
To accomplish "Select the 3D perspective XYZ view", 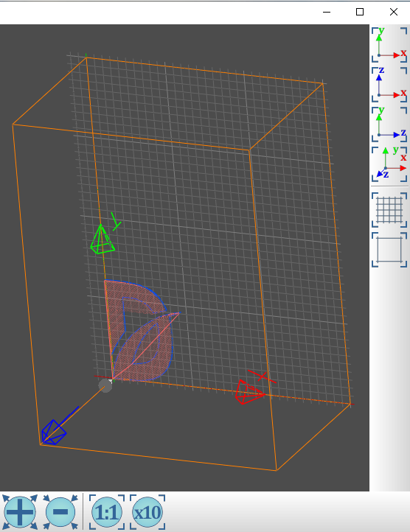I will point(389,164).
